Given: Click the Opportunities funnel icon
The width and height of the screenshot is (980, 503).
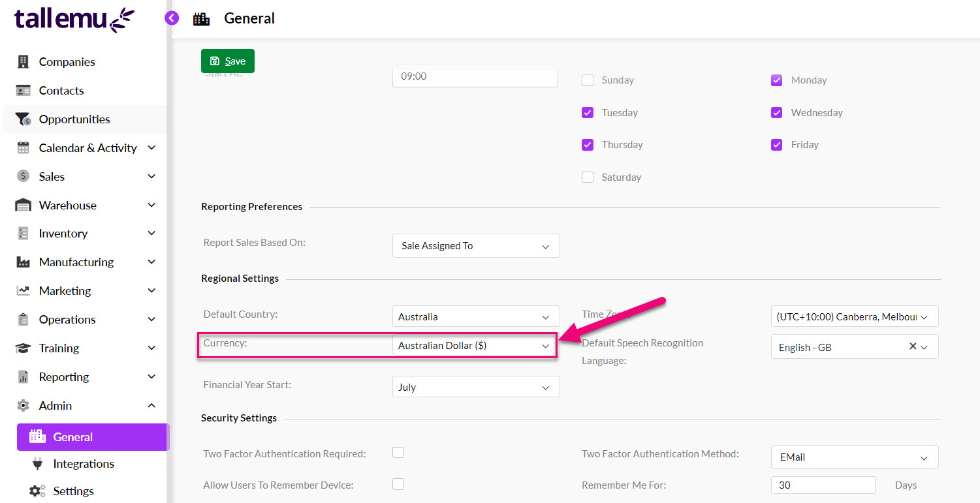Looking at the screenshot, I should (x=24, y=119).
